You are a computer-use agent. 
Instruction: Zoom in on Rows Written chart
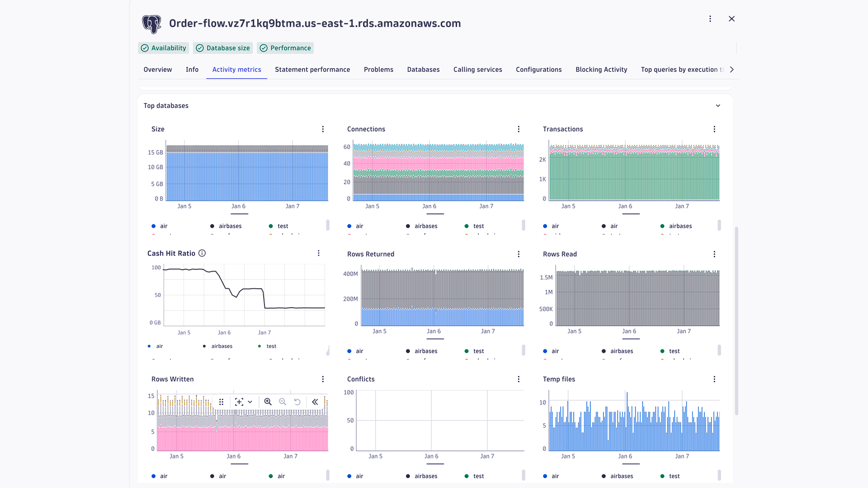(x=268, y=402)
